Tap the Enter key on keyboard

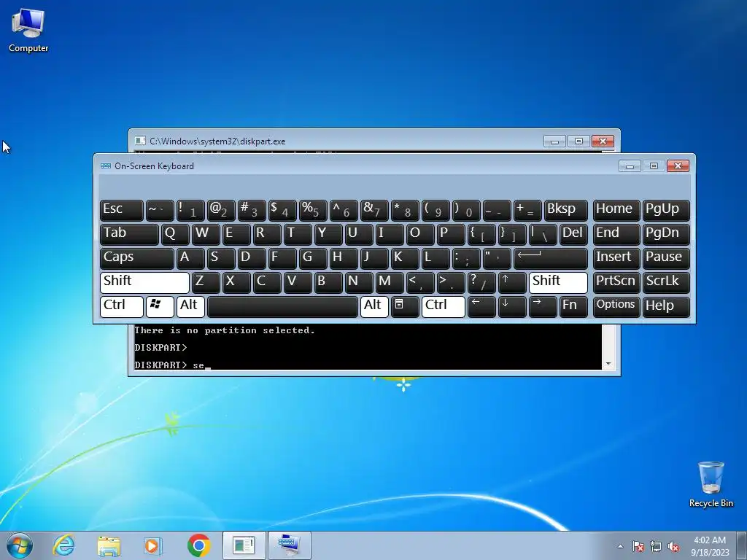click(550, 259)
